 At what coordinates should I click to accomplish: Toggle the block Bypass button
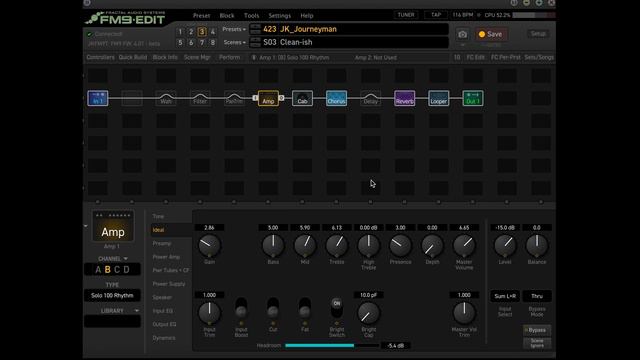click(x=537, y=330)
